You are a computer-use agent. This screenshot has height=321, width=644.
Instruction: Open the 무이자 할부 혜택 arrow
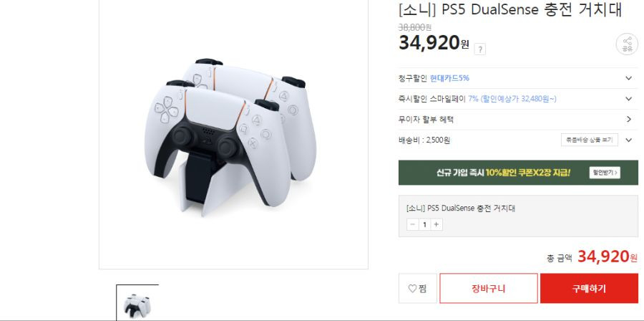(x=629, y=120)
